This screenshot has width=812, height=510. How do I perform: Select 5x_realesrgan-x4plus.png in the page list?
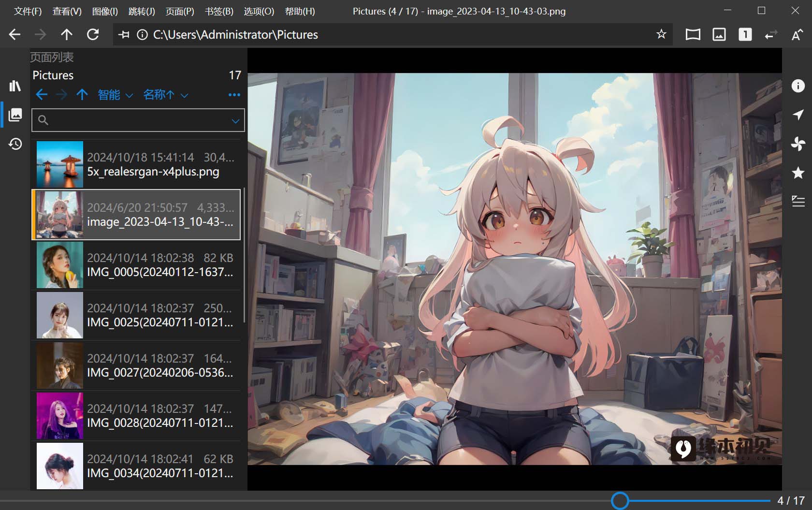tap(136, 164)
